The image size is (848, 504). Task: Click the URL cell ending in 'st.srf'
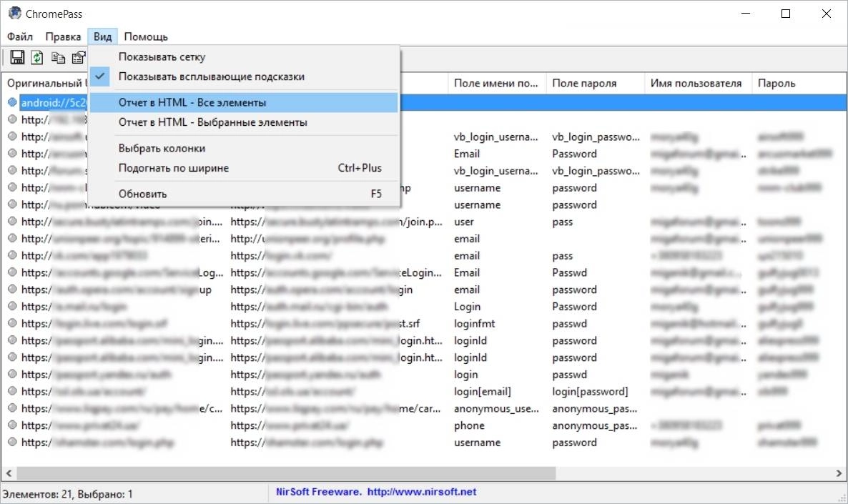tap(325, 323)
